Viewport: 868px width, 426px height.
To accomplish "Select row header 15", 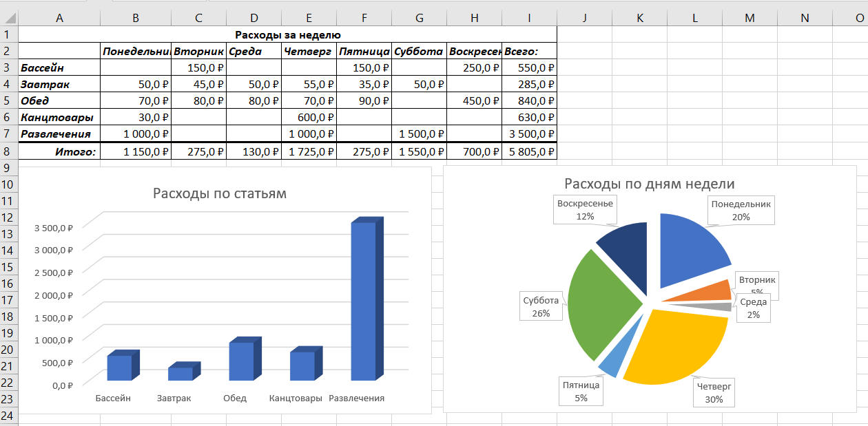I will [8, 267].
